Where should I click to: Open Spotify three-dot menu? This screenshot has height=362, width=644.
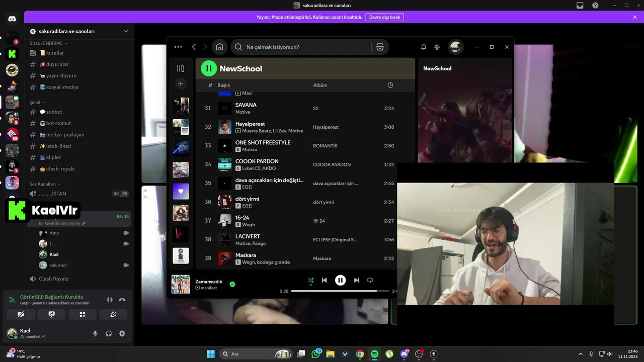(x=178, y=47)
